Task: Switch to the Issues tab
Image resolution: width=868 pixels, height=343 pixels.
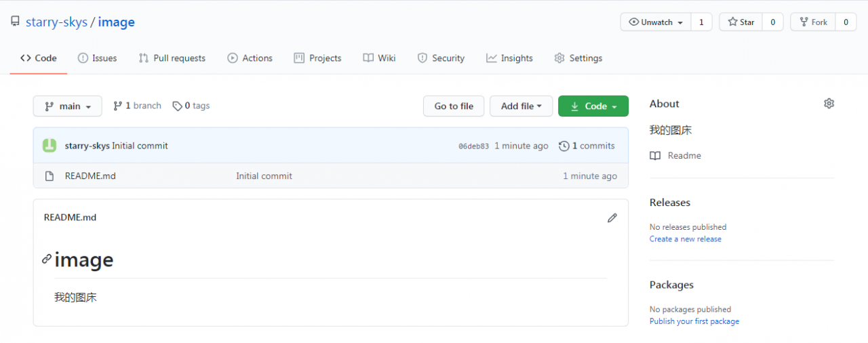Action: point(97,58)
